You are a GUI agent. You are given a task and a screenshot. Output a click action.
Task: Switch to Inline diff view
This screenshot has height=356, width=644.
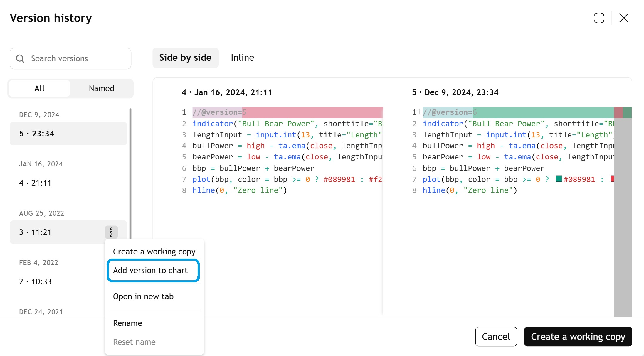[242, 58]
